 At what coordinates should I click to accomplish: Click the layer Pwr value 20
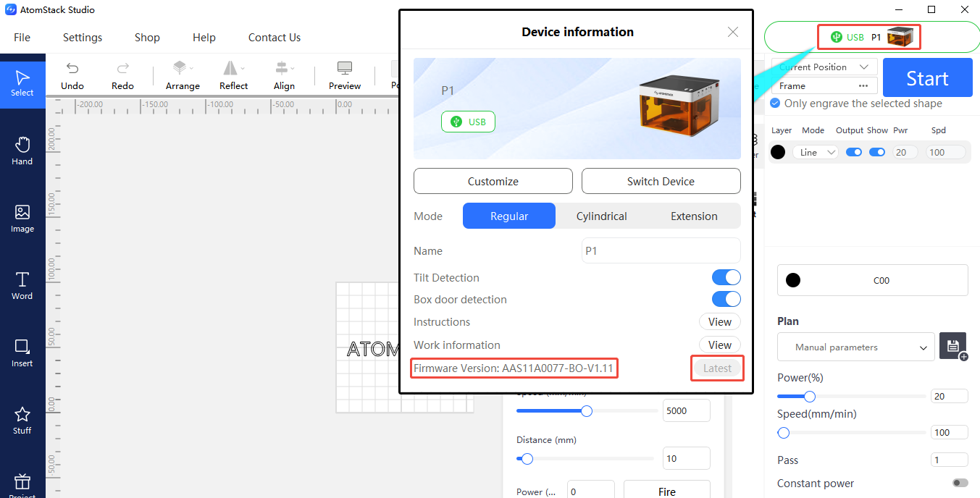905,152
